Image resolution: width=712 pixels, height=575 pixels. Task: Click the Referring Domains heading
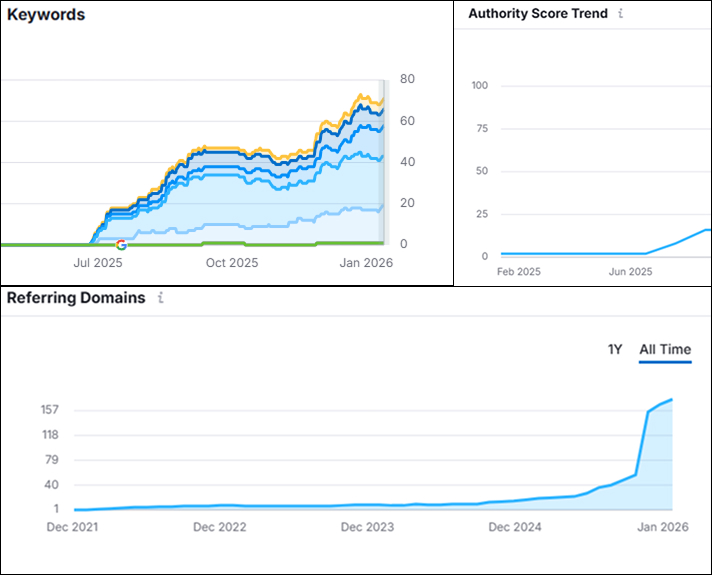tap(76, 297)
